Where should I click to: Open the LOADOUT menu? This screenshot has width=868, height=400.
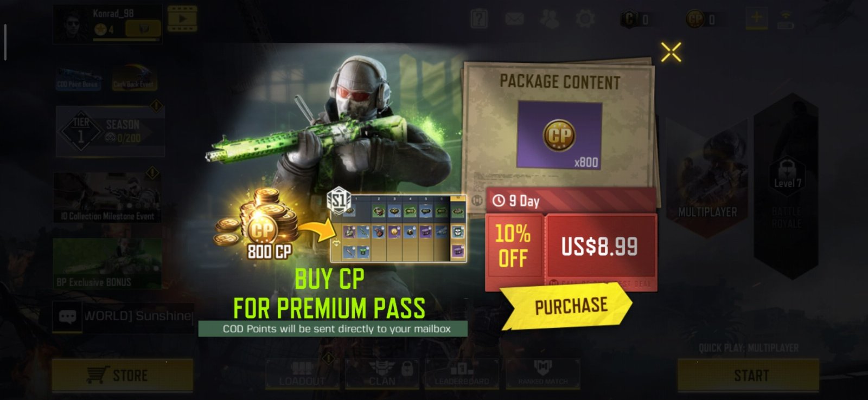coord(302,374)
